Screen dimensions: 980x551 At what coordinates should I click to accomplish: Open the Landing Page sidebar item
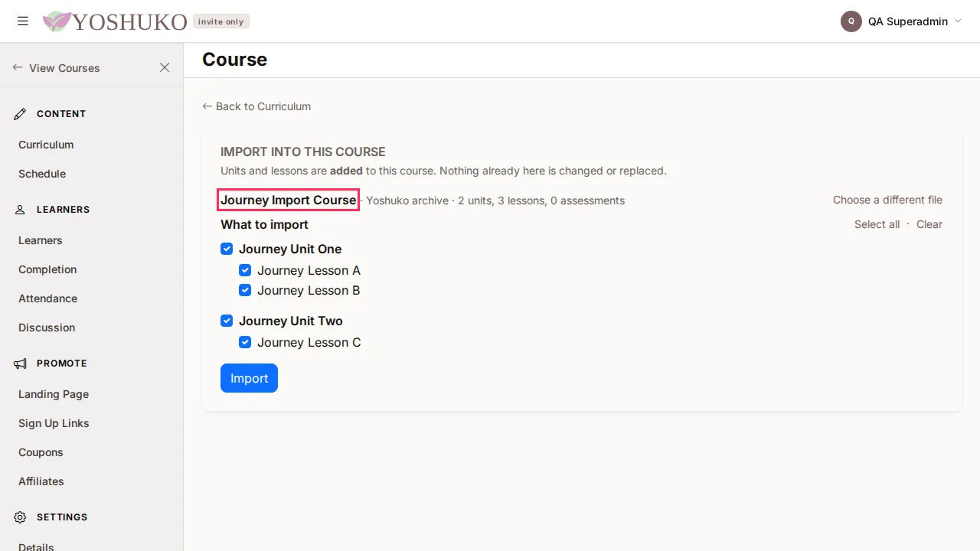54,394
